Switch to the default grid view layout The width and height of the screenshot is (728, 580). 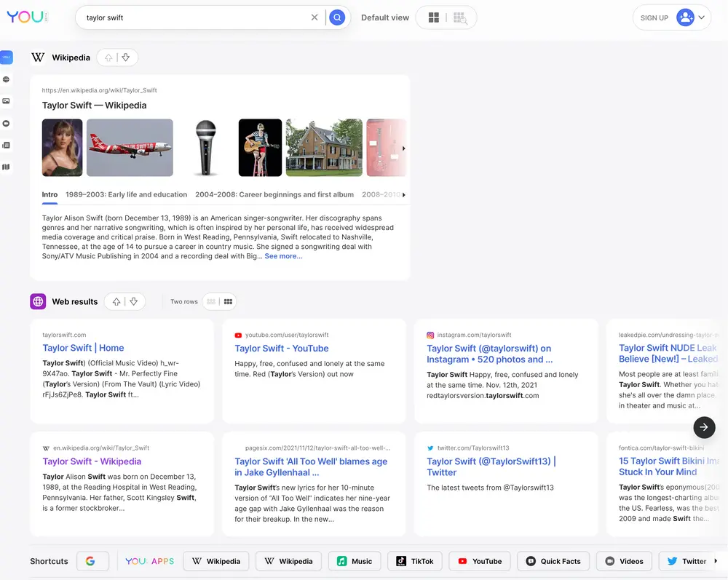434,17
